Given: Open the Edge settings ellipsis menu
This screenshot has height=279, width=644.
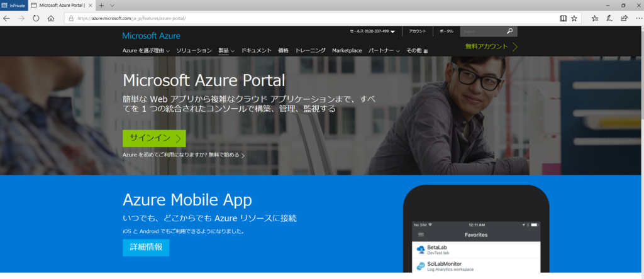Looking at the screenshot, I should tap(638, 18).
